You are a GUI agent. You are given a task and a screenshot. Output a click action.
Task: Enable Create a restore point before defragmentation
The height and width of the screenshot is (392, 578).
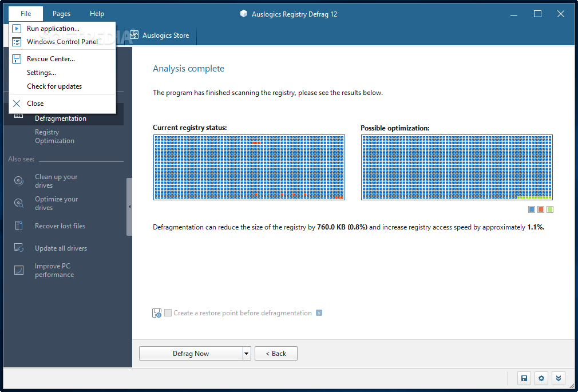pos(168,312)
